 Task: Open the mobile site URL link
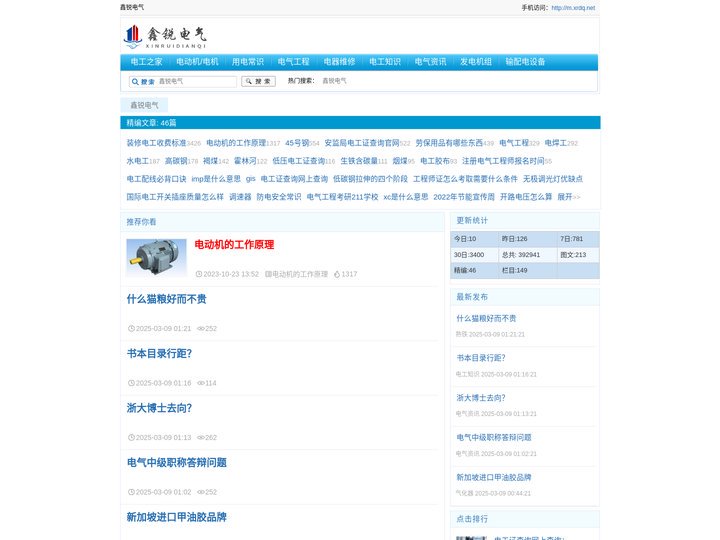pos(573,8)
